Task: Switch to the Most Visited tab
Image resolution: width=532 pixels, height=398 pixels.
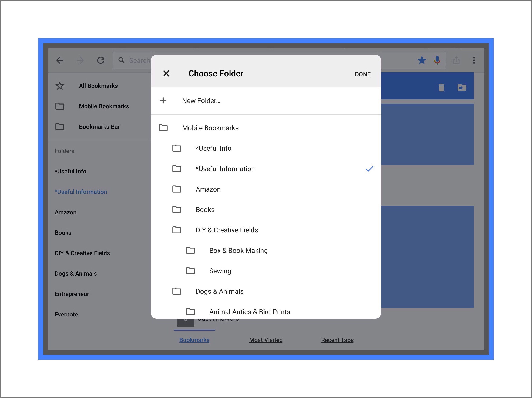Action: pyautogui.click(x=266, y=340)
